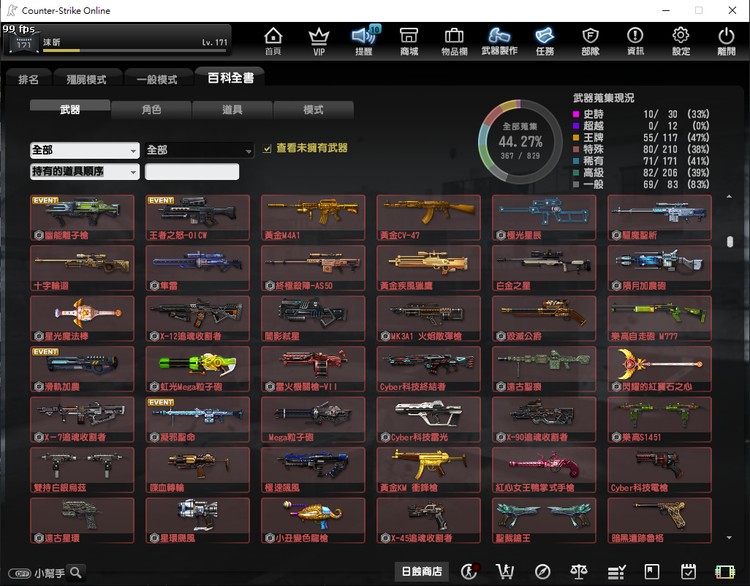Select the Mega粒子砲 weapon card
The image size is (750, 586).
click(313, 420)
